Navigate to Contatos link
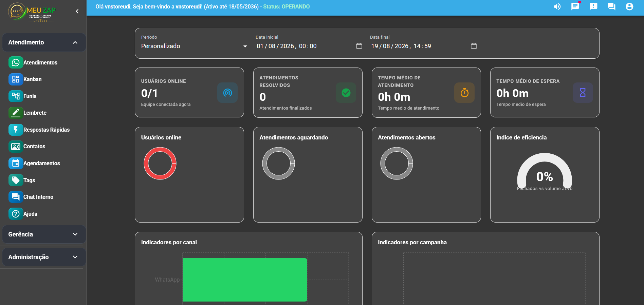The height and width of the screenshot is (305, 644). click(34, 146)
